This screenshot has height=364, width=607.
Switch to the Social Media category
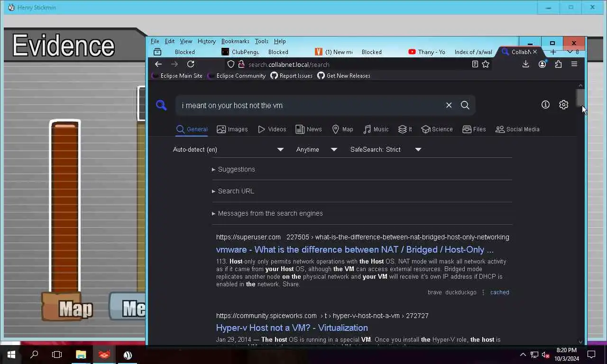coord(517,129)
